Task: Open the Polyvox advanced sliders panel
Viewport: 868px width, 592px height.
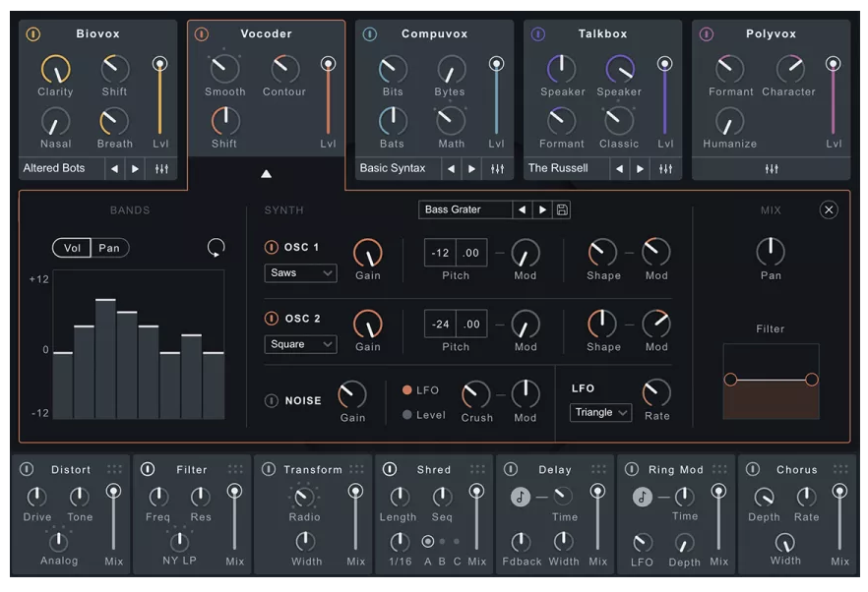Action: tap(772, 167)
